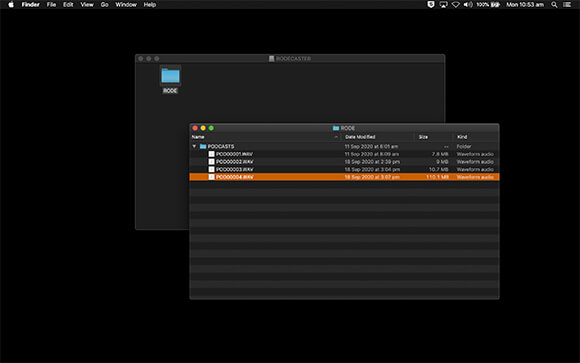Minimize the RODE window with yellow button
Screen dimensions: 580x363
[x=203, y=128]
